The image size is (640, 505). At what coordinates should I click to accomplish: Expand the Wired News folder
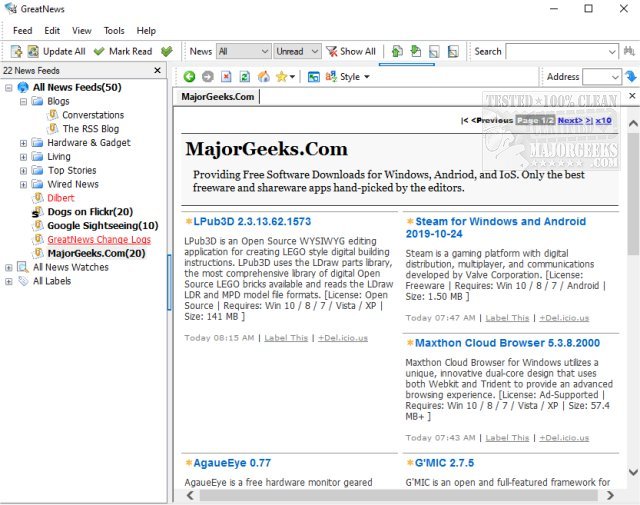tap(23, 185)
